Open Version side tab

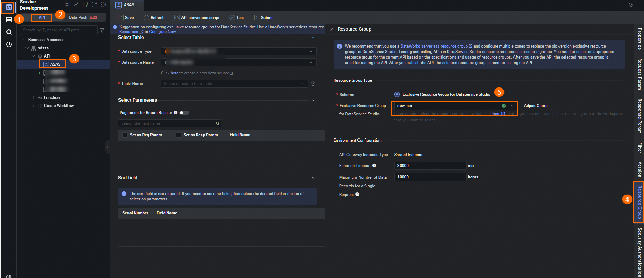(640, 169)
